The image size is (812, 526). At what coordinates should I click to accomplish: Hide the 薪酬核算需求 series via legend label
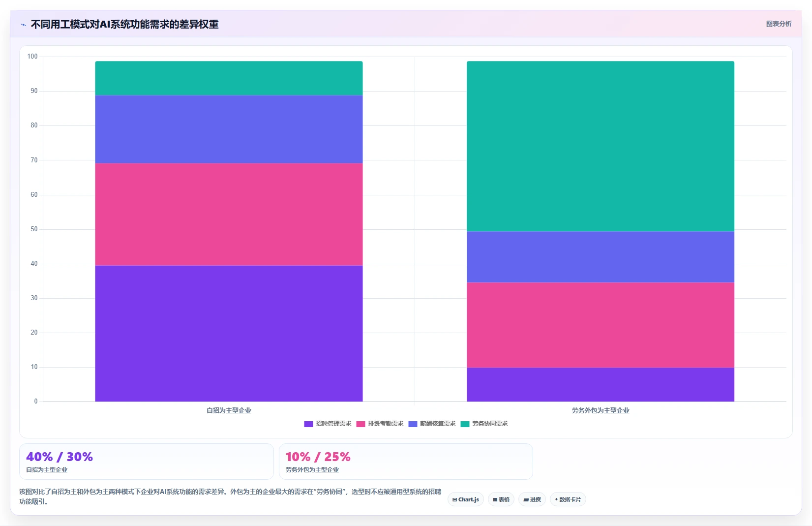click(438, 424)
